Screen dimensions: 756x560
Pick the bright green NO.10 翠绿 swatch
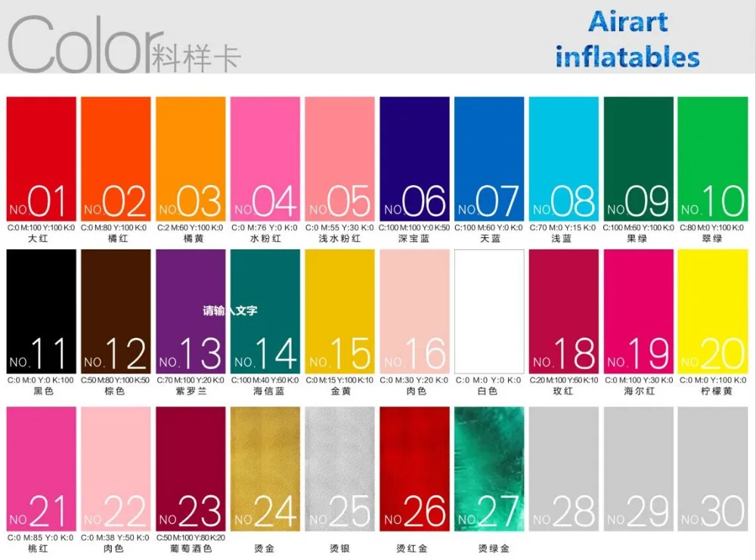click(712, 159)
